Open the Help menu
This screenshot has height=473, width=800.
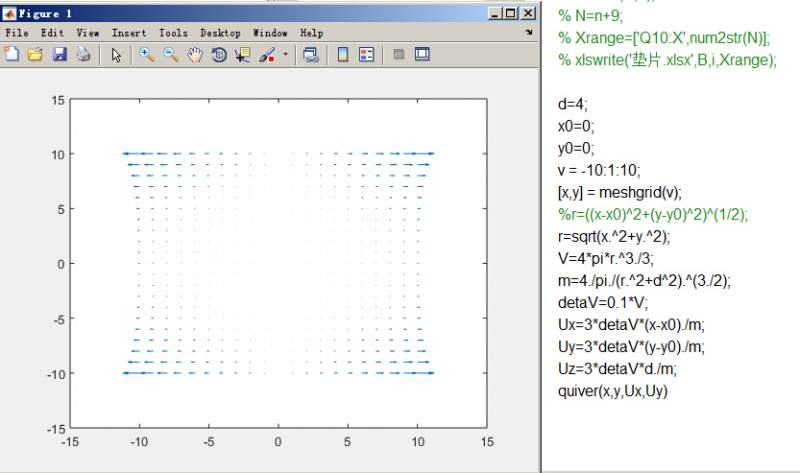[312, 33]
